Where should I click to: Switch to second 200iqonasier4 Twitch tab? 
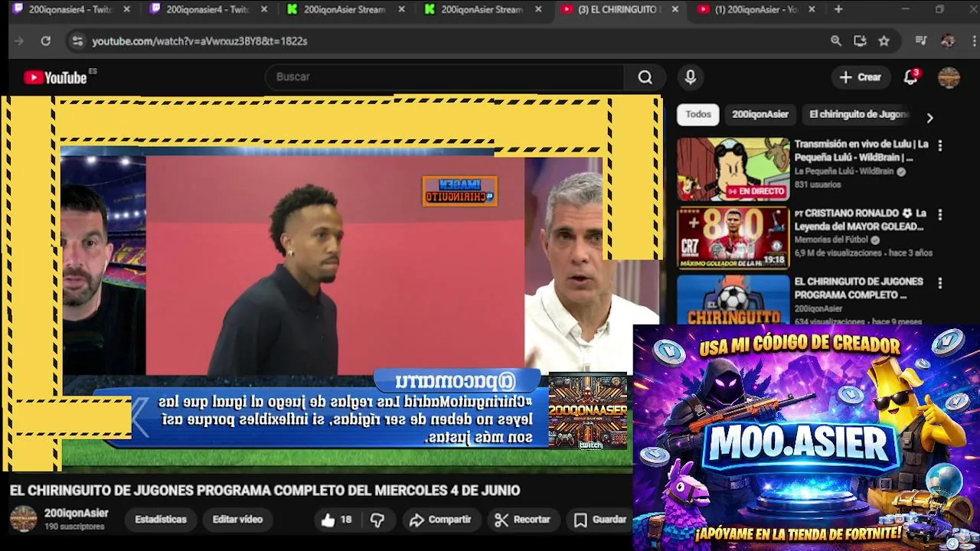(208, 10)
